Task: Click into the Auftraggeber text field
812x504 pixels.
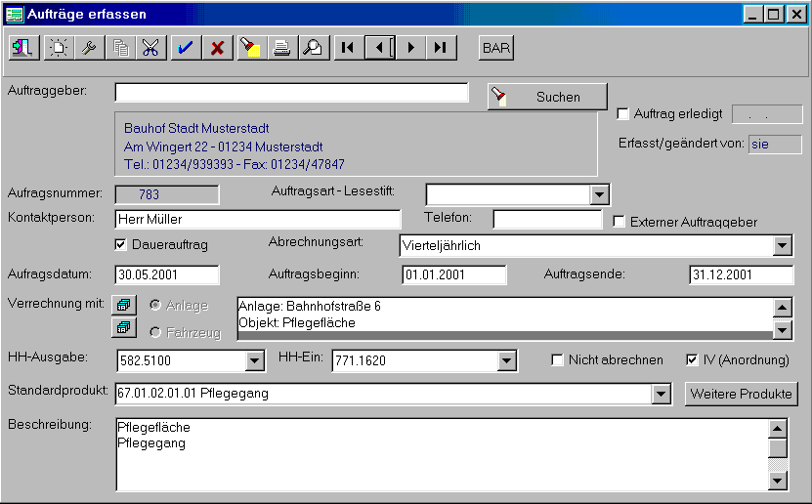Action: [x=291, y=93]
